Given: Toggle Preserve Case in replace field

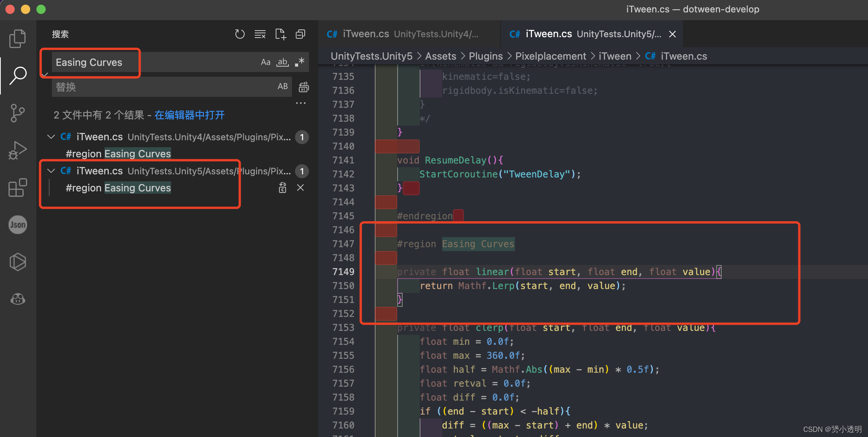Looking at the screenshot, I should pyautogui.click(x=282, y=86).
